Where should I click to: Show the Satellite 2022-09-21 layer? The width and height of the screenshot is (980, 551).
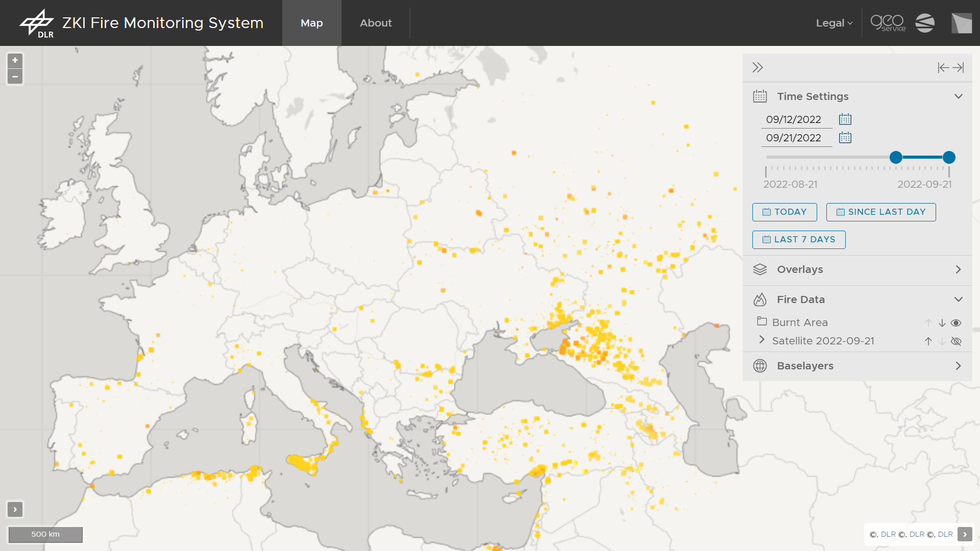[x=956, y=341]
